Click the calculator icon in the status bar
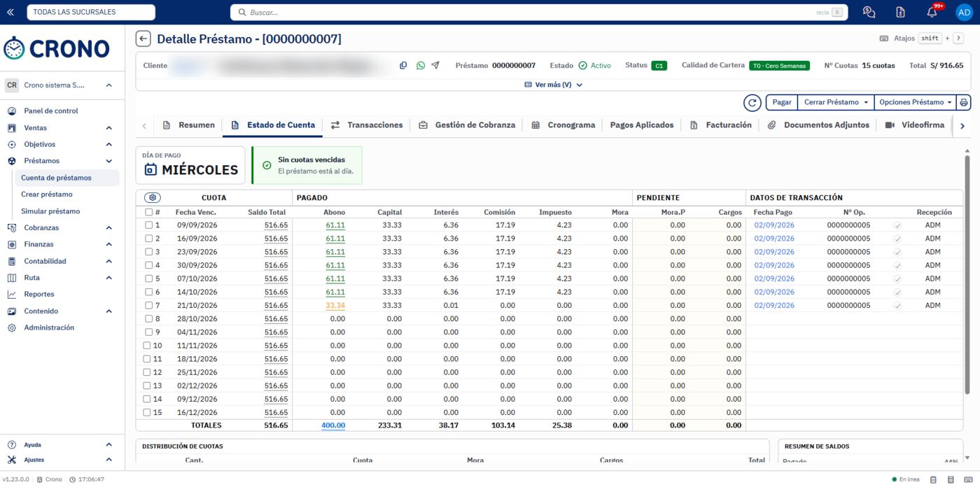Viewport: 980px width, 487px height. 950,480
